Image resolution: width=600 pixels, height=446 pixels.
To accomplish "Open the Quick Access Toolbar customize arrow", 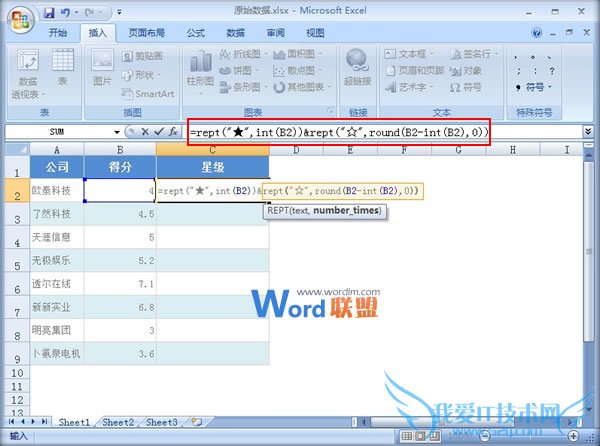I will tap(119, 13).
